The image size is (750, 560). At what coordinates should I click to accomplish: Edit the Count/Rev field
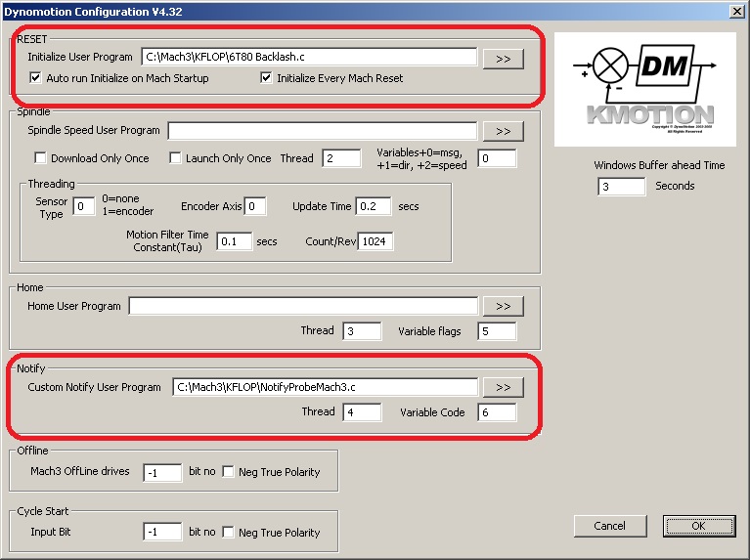(x=375, y=241)
